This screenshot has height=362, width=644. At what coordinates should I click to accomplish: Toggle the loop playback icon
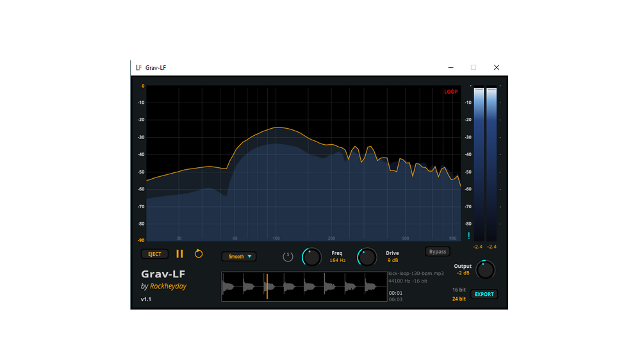pos(199,254)
